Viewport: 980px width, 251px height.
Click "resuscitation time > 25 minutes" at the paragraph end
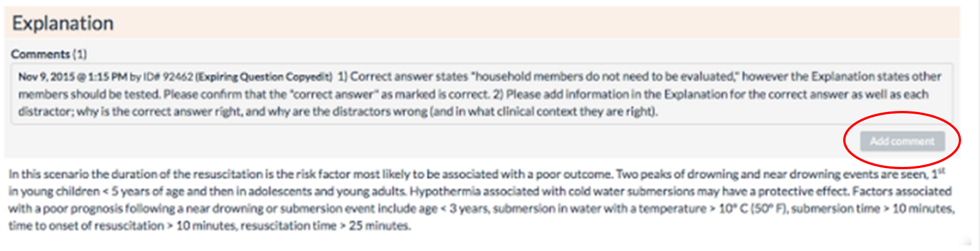325,226
